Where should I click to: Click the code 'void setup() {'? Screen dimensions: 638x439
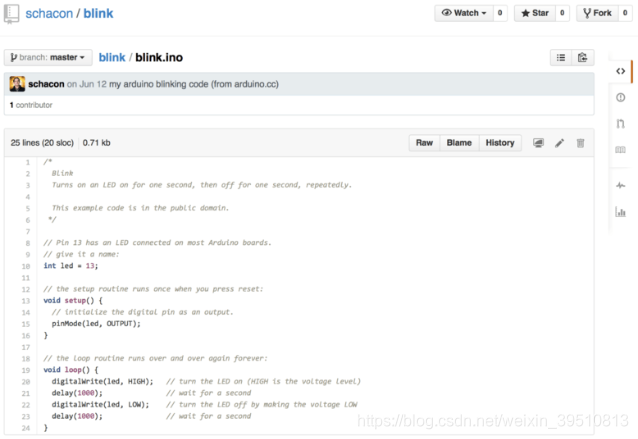(x=73, y=300)
